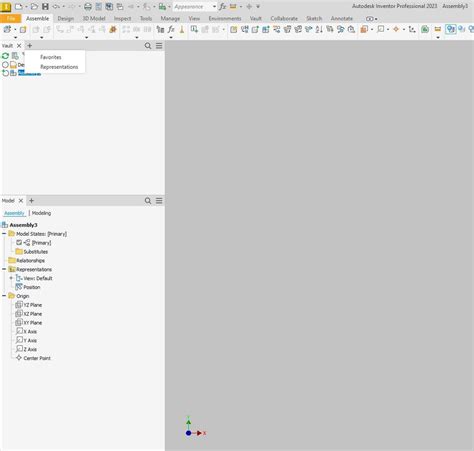Expand the View: Default node
The width and height of the screenshot is (474, 451).
tap(11, 278)
